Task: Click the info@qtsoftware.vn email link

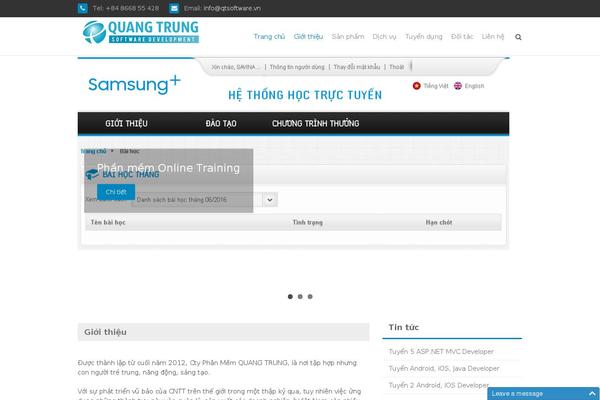Action: (232, 8)
